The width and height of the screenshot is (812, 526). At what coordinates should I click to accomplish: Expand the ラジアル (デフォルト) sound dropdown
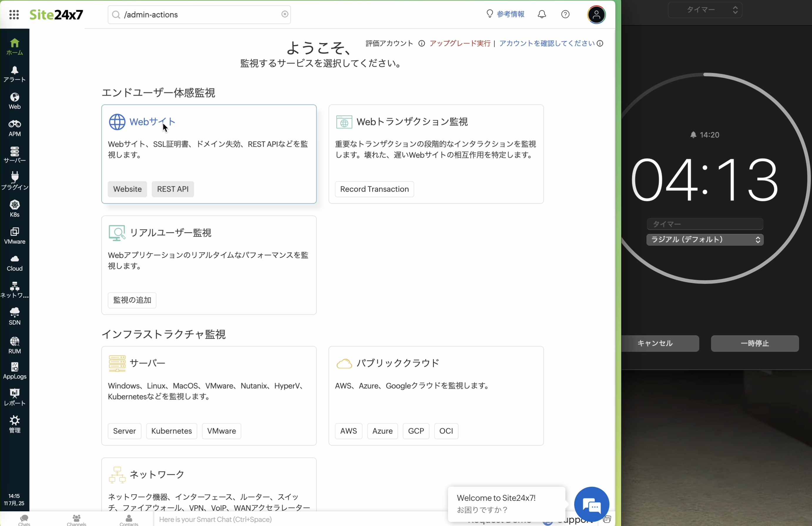[x=705, y=240]
